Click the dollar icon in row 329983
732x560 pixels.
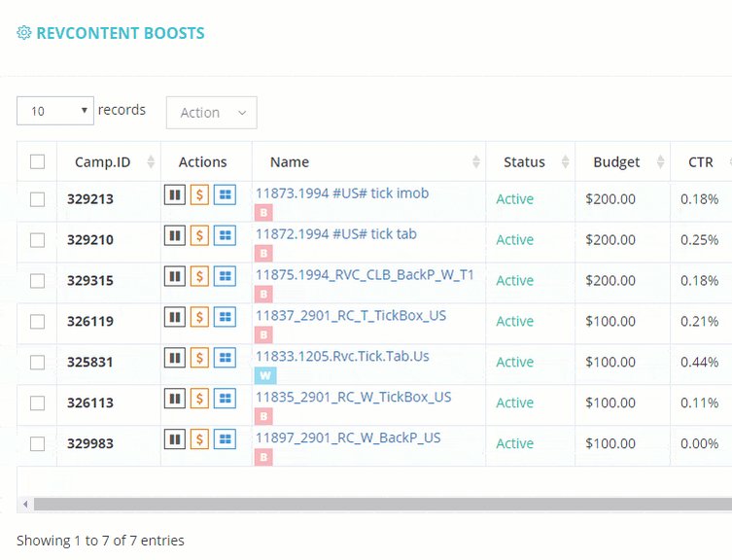point(199,439)
